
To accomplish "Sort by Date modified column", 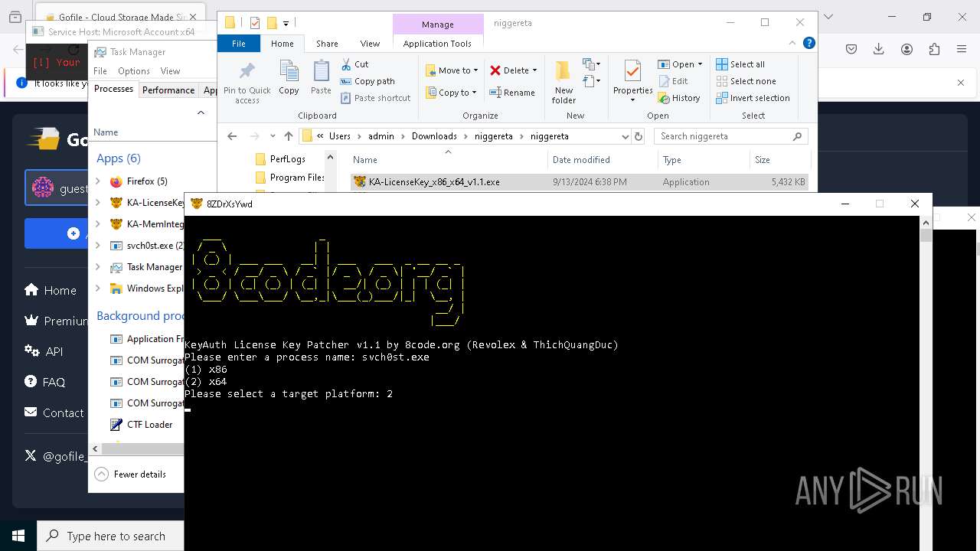I will coord(581,160).
